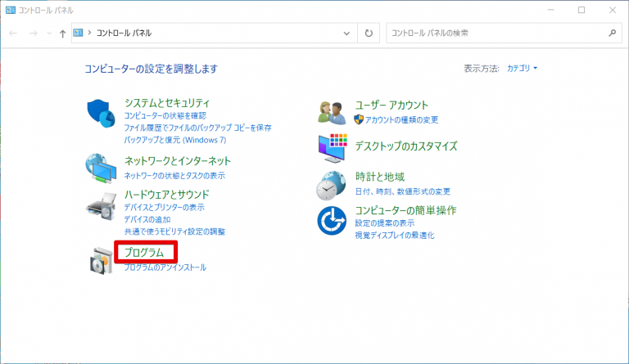Viewport: 629px width, 364px height.
Task: Click the Control Panel title bar icon
Action: coord(11,10)
